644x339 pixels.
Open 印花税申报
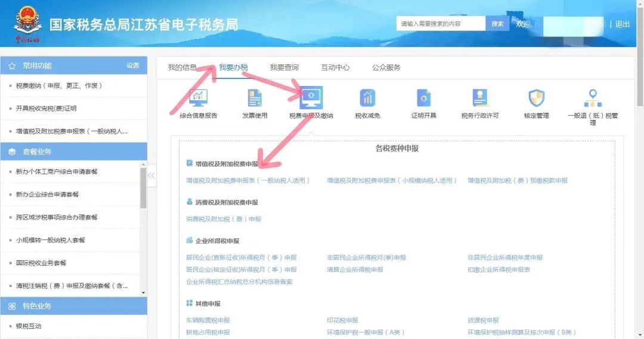point(342,320)
